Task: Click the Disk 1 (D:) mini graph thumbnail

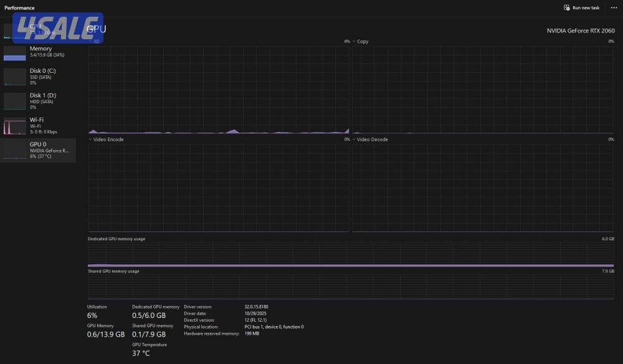Action: pyautogui.click(x=15, y=101)
